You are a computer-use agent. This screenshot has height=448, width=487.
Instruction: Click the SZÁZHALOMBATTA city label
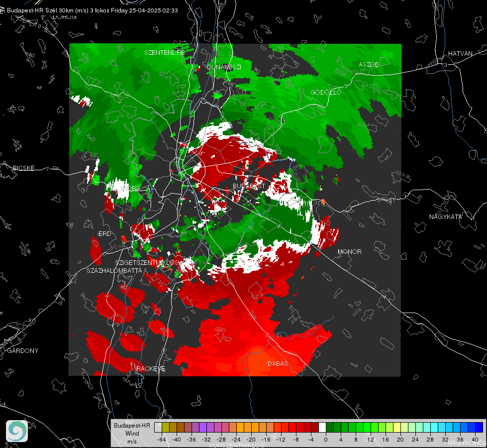tap(114, 270)
